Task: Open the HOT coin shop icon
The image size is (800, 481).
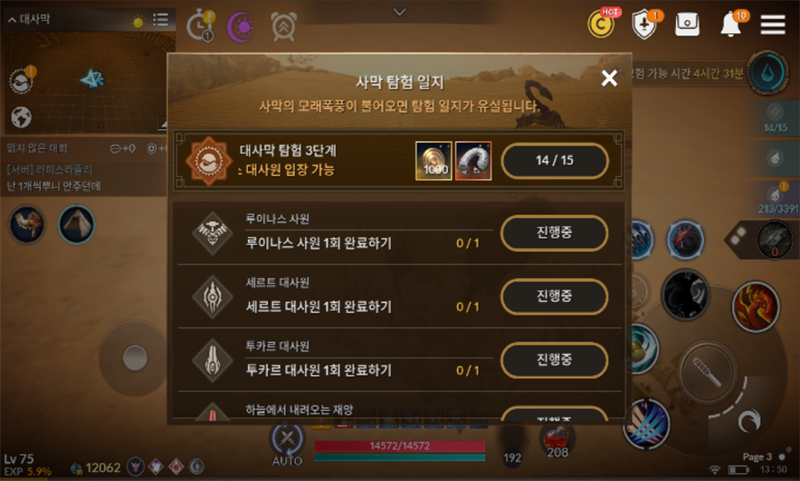Action: tap(602, 22)
